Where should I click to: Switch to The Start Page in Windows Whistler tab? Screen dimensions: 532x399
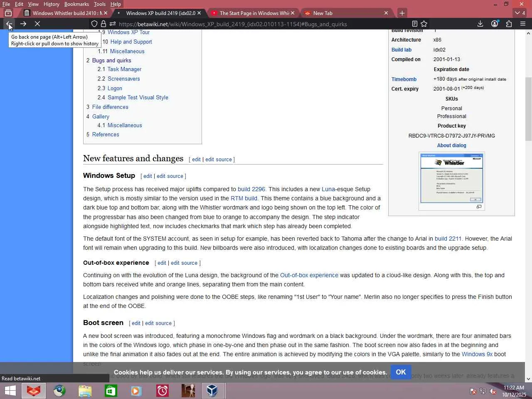click(254, 13)
